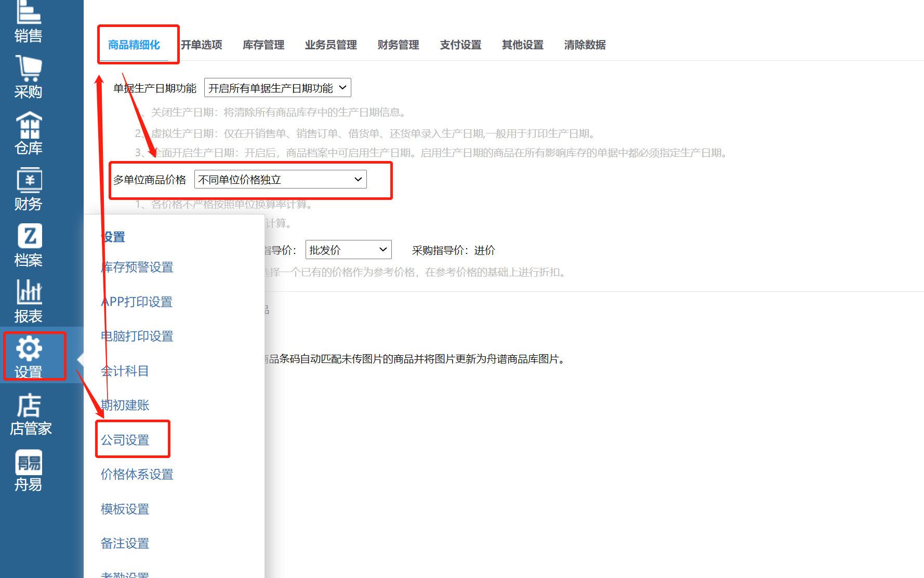Image resolution: width=924 pixels, height=578 pixels.
Task: Click the 单据生产日期功能 label
Action: point(155,88)
